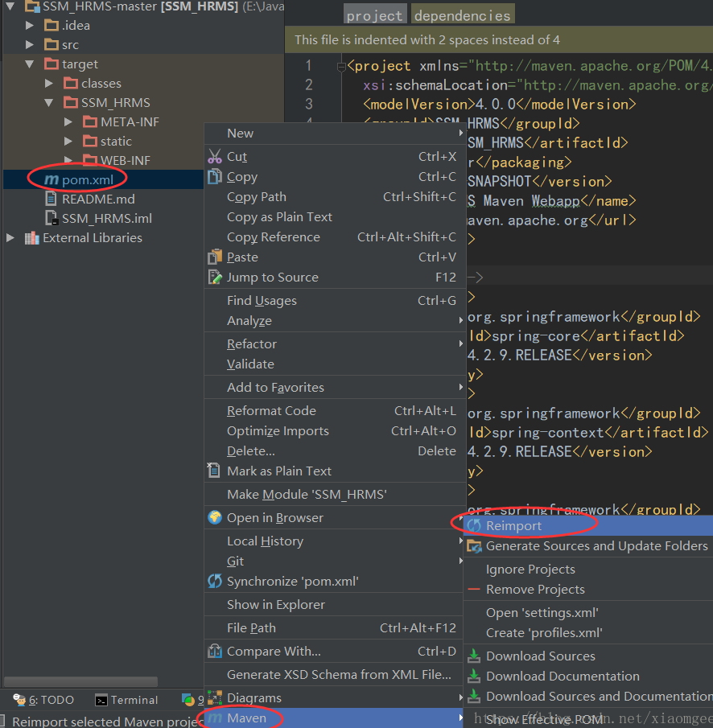The width and height of the screenshot is (713, 728).
Task: Click the Maven m icon in menu
Action: coord(215,718)
